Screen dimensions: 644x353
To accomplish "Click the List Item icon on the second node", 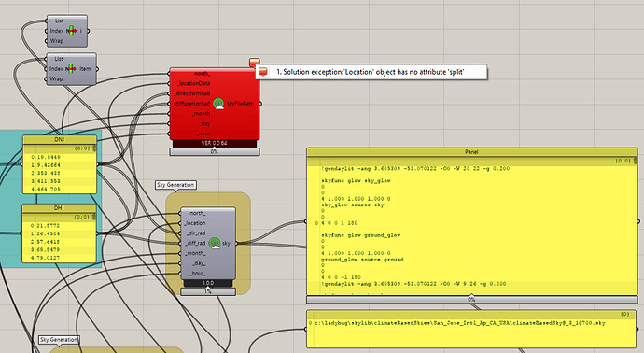I will coord(72,68).
